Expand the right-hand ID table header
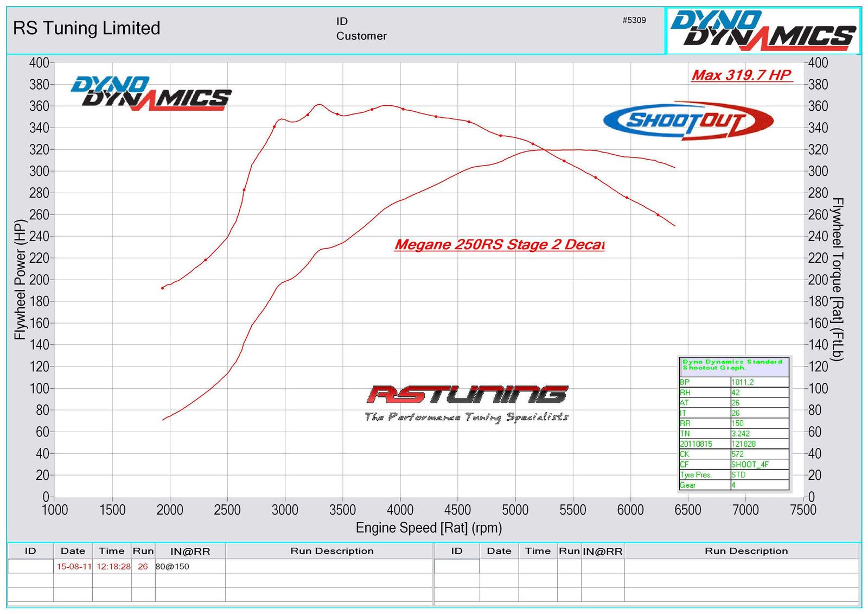The height and width of the screenshot is (614, 868). coord(457,550)
